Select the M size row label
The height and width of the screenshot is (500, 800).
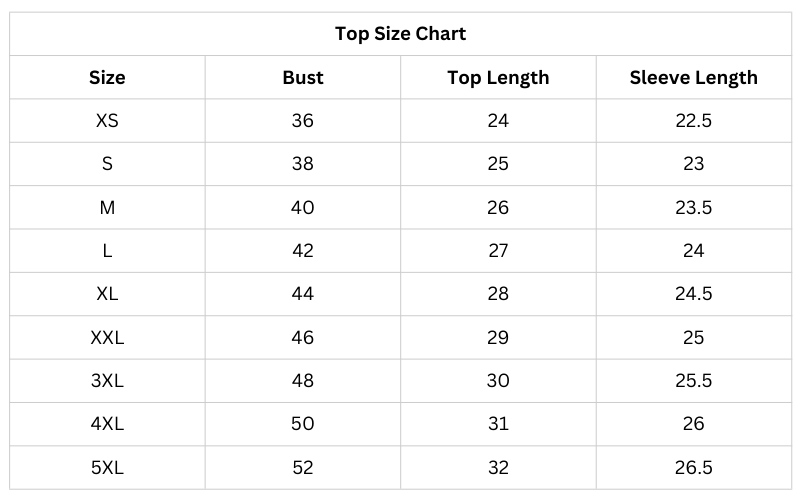[107, 207]
